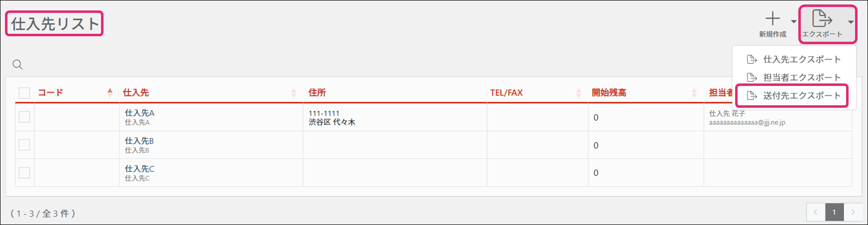This screenshot has width=868, height=225.
Task: Click the plus icon for 新規作成
Action: click(772, 19)
